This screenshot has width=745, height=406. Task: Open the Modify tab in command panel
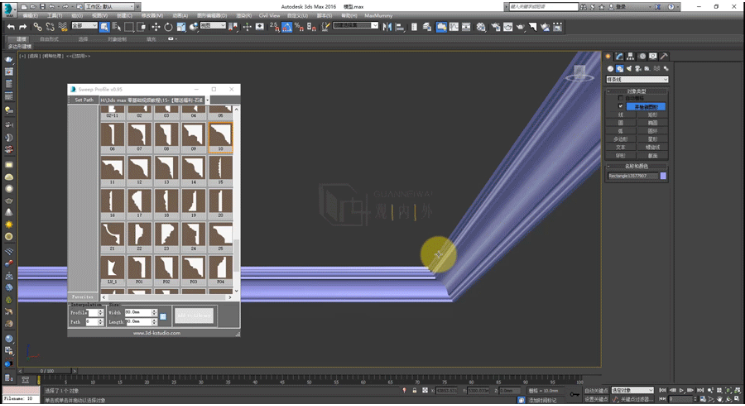click(620, 57)
